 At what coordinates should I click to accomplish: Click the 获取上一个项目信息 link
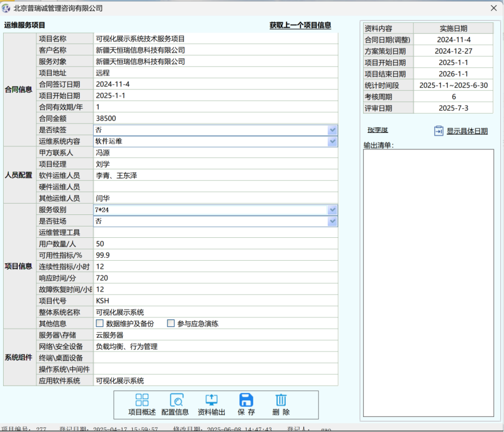pyautogui.click(x=300, y=25)
